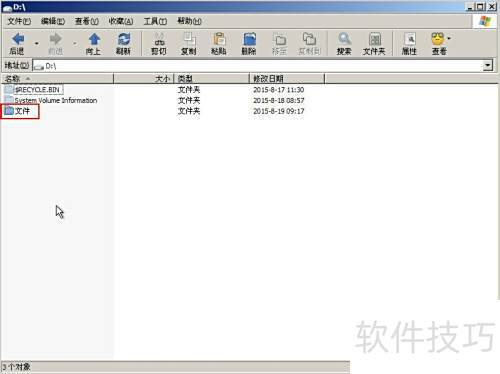Click the Forward (前进) toolbar button
This screenshot has height=374, width=500.
tap(55, 43)
